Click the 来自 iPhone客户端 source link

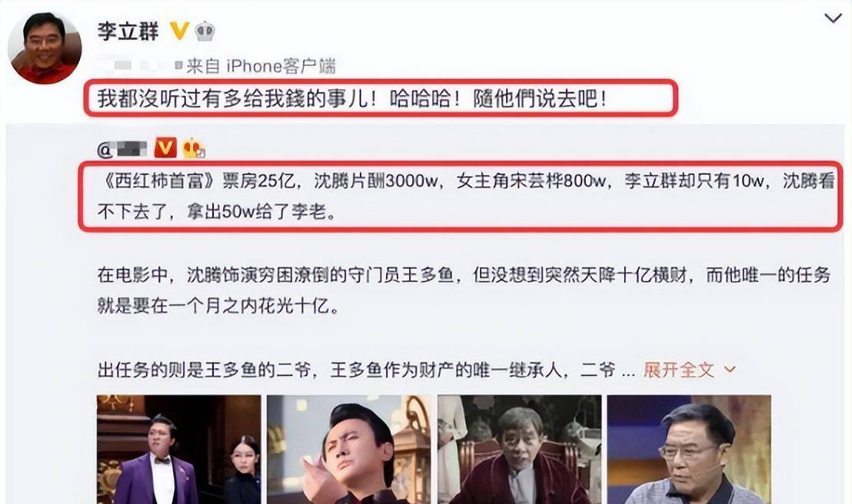click(x=261, y=66)
